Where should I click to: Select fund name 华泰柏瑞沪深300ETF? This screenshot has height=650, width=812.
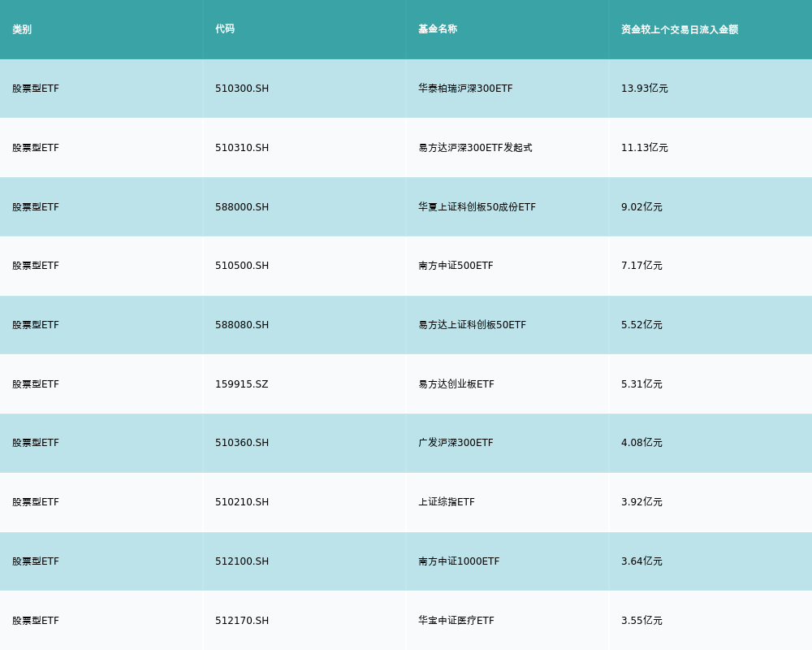[465, 89]
